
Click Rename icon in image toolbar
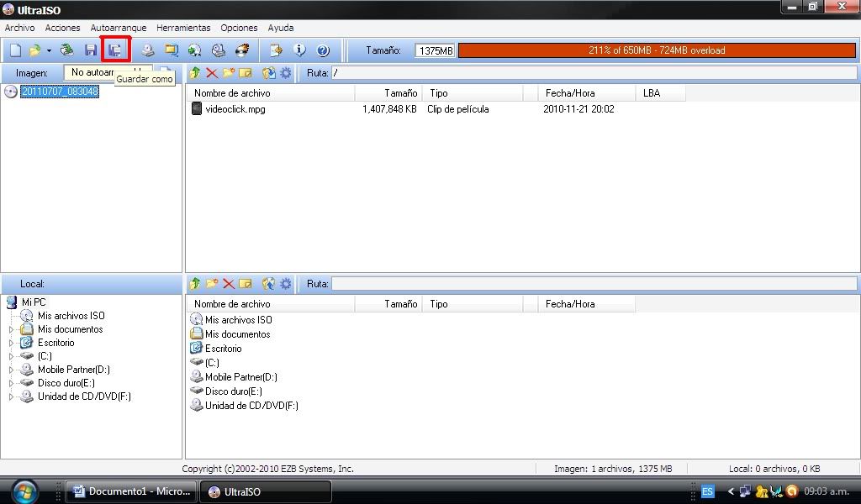pyautogui.click(x=246, y=72)
